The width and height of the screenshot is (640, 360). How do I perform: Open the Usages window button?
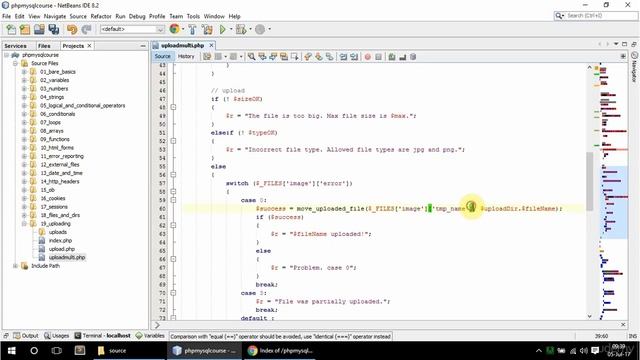click(x=57, y=336)
